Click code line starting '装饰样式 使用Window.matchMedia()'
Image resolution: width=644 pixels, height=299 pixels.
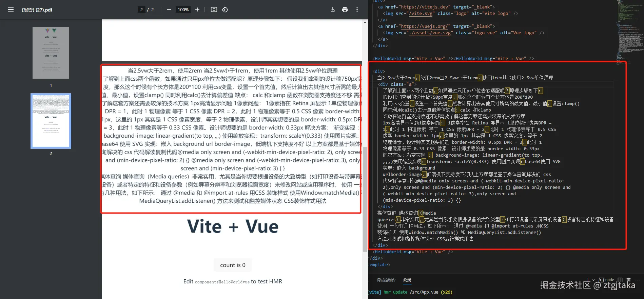click(459, 232)
